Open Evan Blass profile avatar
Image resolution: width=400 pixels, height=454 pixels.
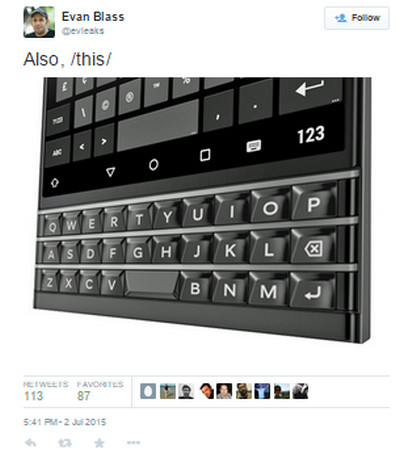tap(39, 22)
